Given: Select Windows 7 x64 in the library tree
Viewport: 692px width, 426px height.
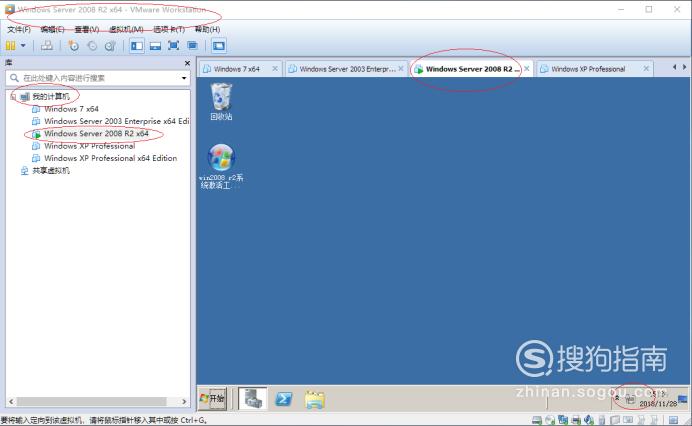Looking at the screenshot, I should 71,109.
